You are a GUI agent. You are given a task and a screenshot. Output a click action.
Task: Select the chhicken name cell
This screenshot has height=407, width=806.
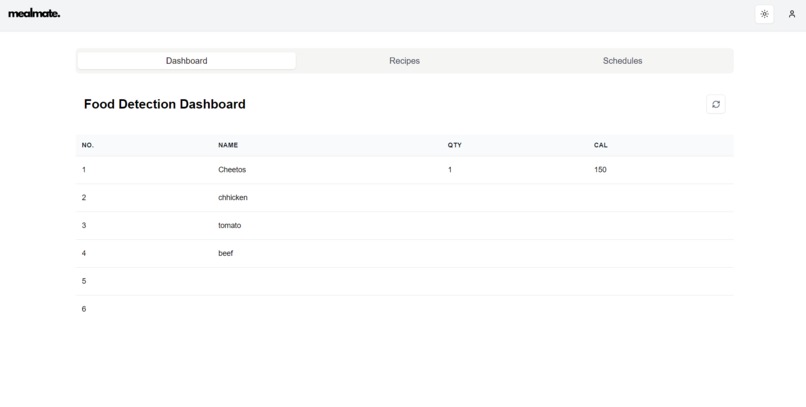tap(232, 197)
